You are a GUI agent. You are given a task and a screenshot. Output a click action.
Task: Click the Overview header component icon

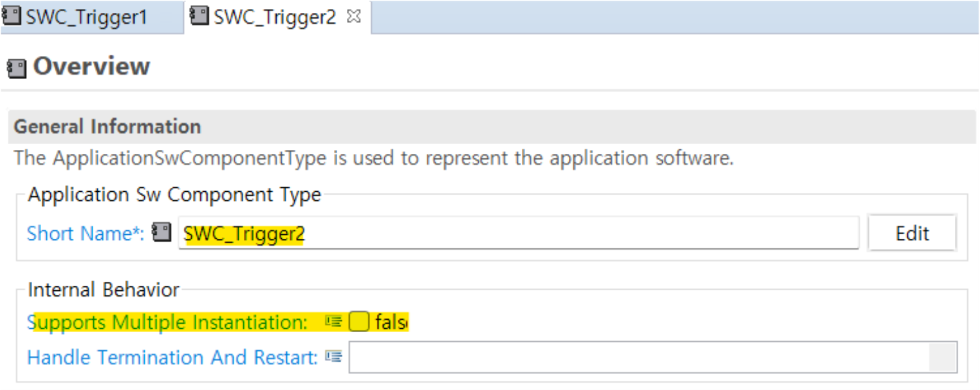[16, 68]
